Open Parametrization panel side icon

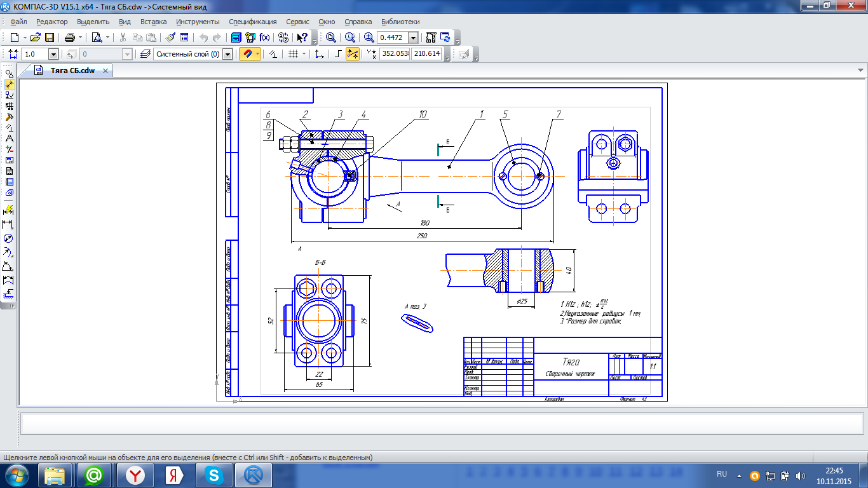click(x=9, y=128)
